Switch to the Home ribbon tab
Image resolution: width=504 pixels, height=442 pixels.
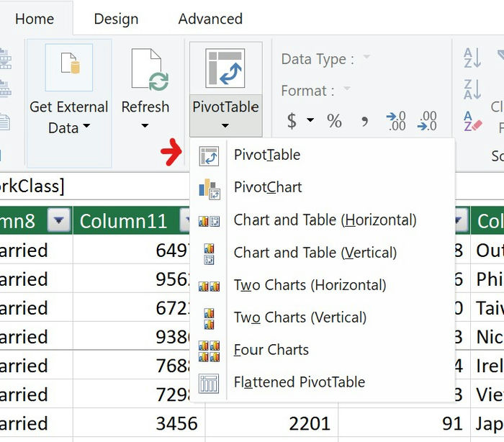click(x=35, y=19)
